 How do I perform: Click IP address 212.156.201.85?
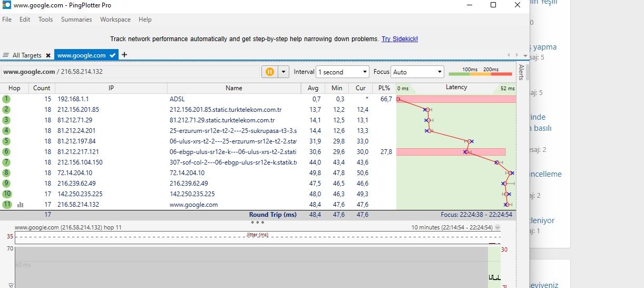click(x=78, y=110)
